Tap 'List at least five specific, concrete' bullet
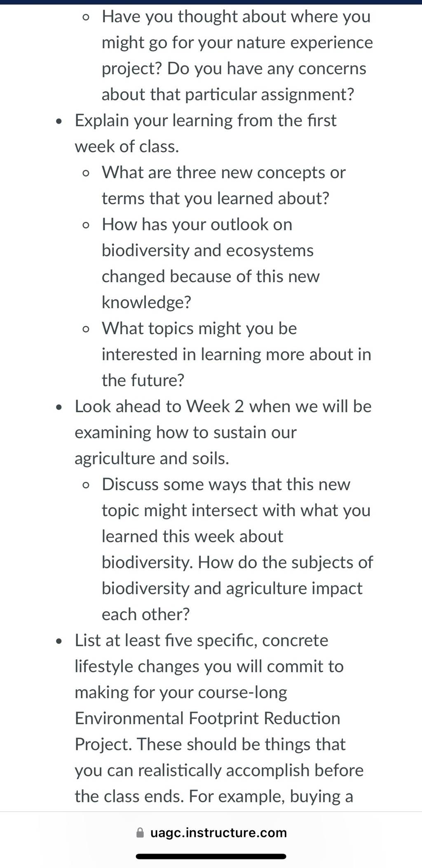Screen dimensions: 422x868 tap(202, 640)
